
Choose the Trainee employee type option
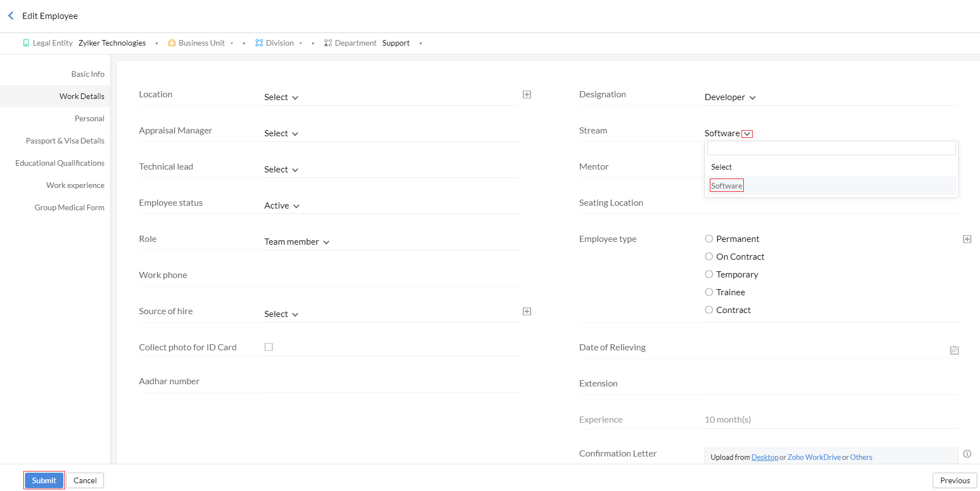point(709,292)
